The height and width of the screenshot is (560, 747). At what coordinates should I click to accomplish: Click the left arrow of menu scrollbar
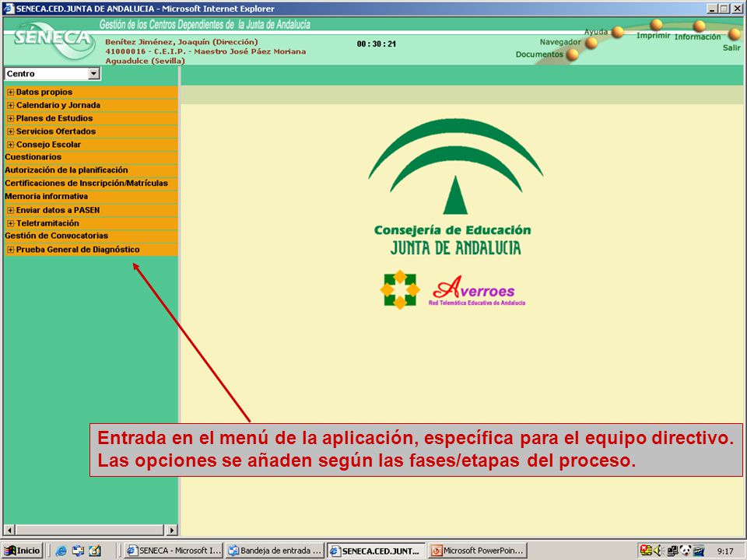[9, 530]
